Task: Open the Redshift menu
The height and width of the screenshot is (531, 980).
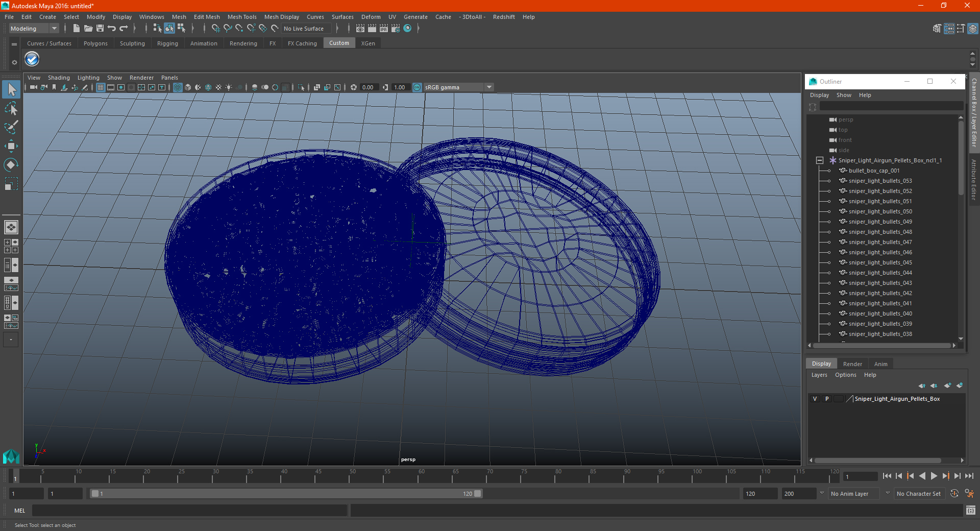Action: tap(504, 17)
